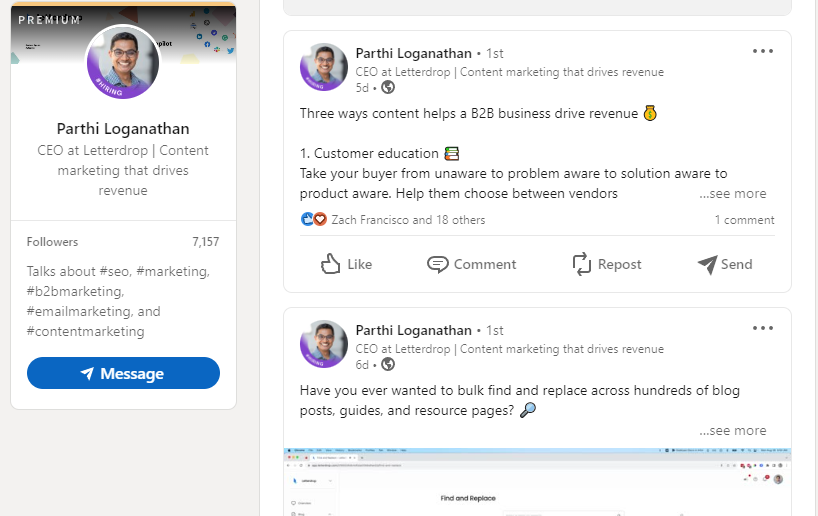Screen dimensions: 818x516
Task: Click 'CEO at Letterdrop' headline in sidebar card
Action: [x=123, y=171]
